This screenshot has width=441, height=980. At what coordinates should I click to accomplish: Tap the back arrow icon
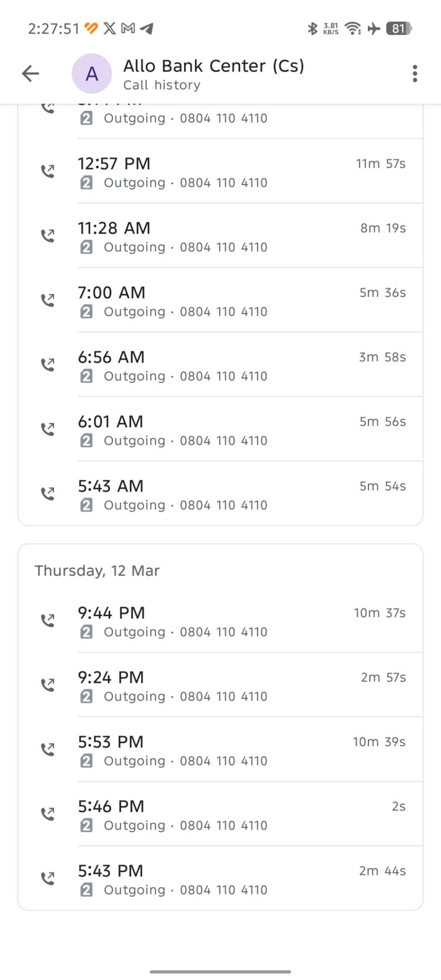click(31, 73)
